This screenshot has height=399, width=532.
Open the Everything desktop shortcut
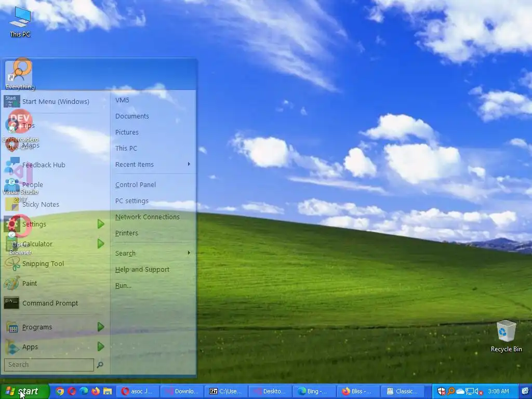pos(20,75)
